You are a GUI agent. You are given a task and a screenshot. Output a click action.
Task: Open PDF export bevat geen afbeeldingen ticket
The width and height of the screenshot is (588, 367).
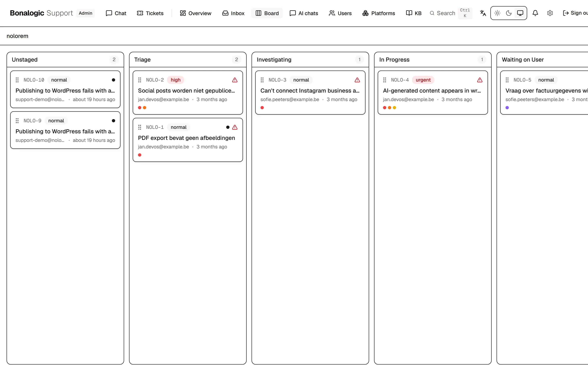186,138
